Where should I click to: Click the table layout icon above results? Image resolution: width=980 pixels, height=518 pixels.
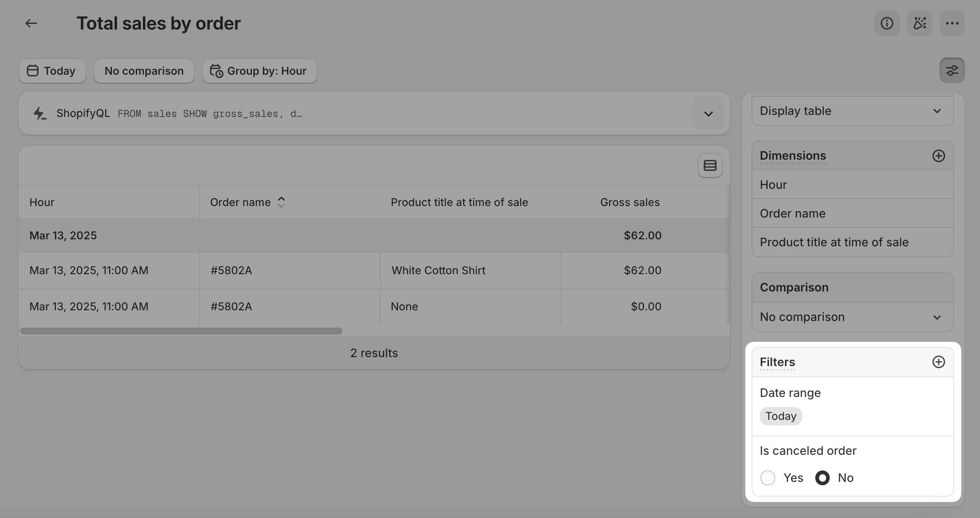tap(710, 165)
